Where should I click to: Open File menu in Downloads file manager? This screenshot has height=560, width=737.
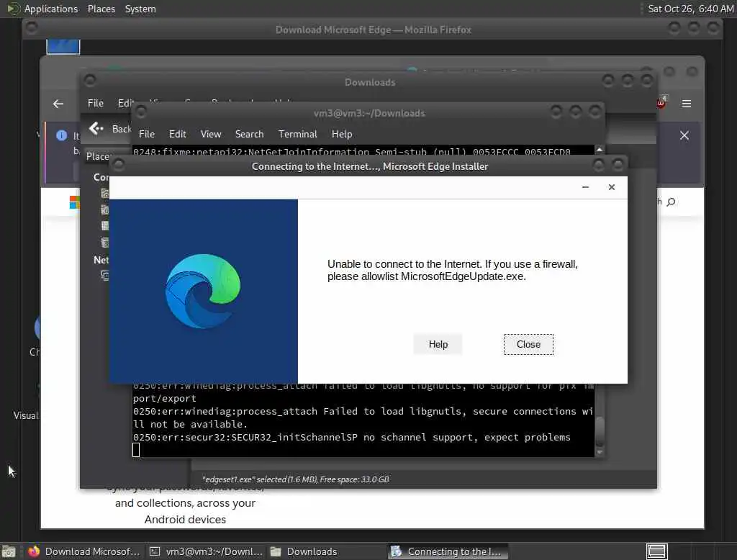pos(96,103)
